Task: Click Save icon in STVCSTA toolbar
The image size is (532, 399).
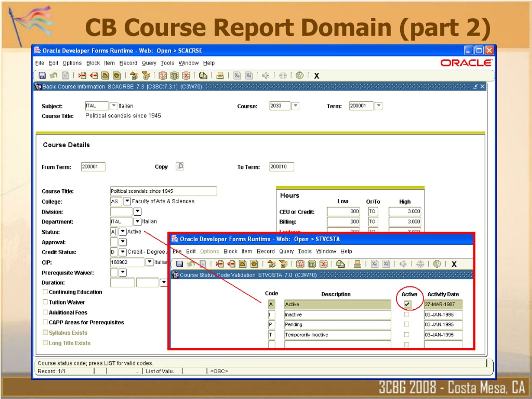Action: coord(180,264)
